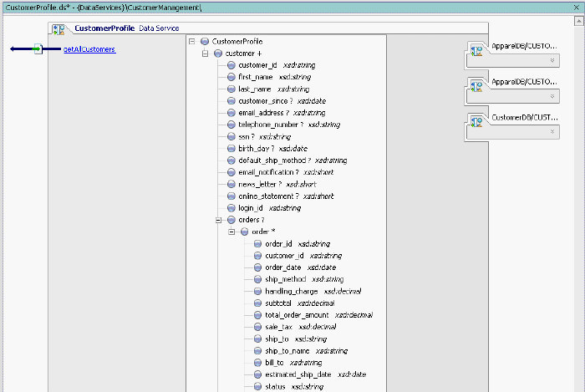Viewport: 585px width, 392px height.
Task: Click the customer_id label under customer +
Action: point(257,65)
